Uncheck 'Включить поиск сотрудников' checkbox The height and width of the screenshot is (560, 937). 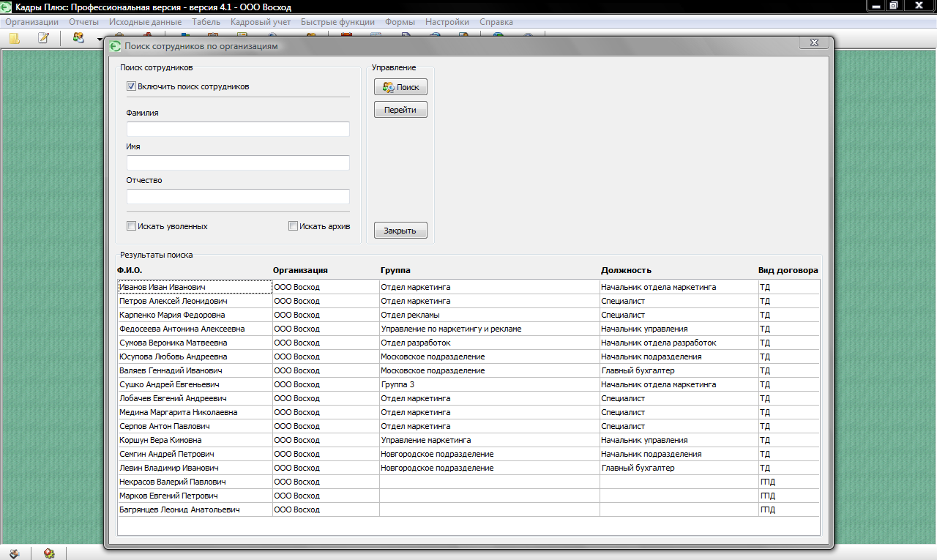132,86
